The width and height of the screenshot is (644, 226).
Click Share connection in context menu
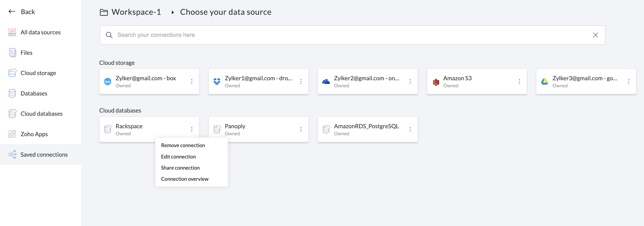tap(180, 168)
